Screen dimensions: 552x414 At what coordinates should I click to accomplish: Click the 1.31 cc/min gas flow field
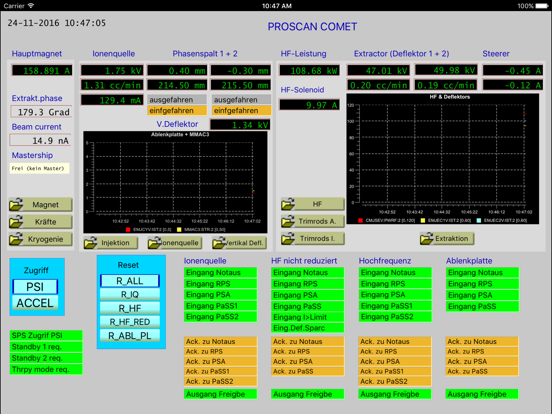[x=112, y=85]
